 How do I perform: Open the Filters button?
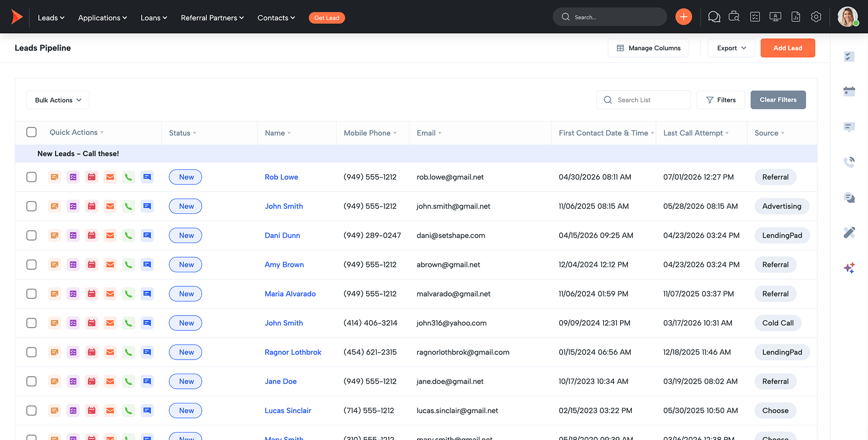point(721,100)
